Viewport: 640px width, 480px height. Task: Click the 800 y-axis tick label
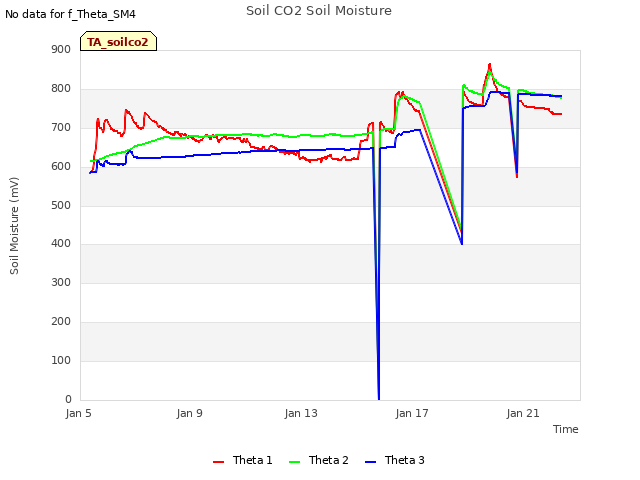(x=61, y=89)
